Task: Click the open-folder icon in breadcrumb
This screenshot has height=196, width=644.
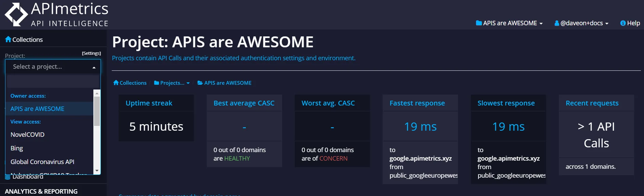Action: click(x=200, y=83)
